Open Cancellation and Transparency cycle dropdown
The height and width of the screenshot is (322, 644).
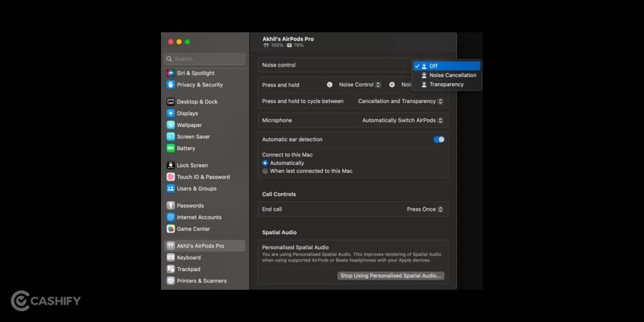[x=401, y=101]
